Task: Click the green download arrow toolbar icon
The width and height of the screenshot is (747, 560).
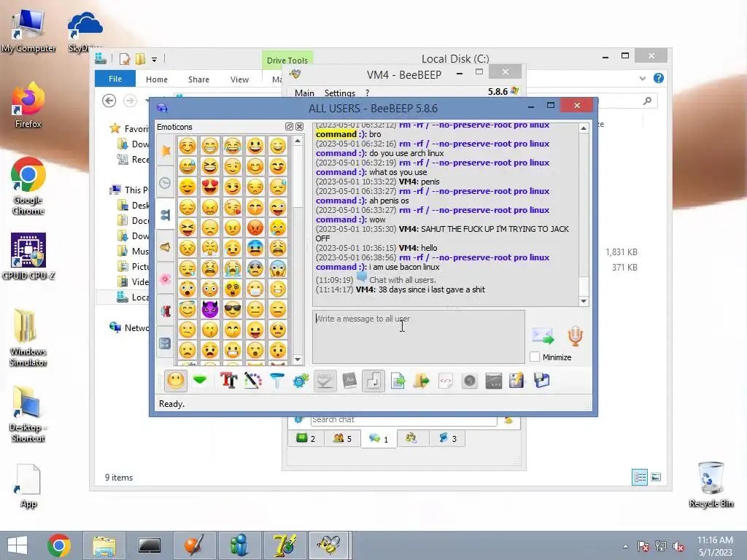Action: click(x=200, y=380)
